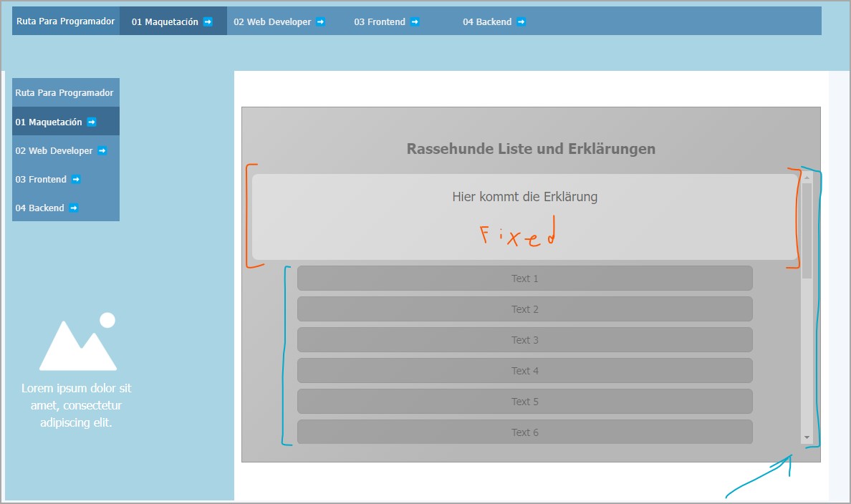851x504 pixels.
Task: Click the Hier kommt die Erklärung box
Action: [524, 216]
